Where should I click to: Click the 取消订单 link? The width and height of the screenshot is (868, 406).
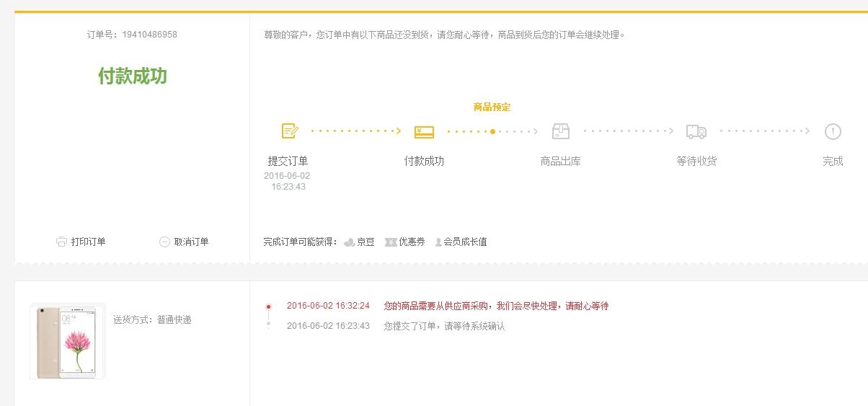pyautogui.click(x=191, y=242)
